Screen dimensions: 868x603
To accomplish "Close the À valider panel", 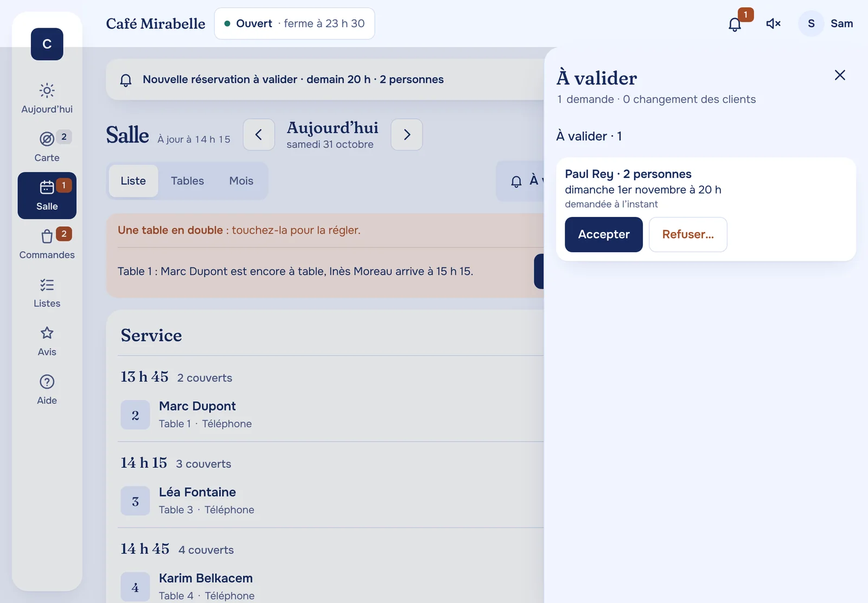I will click(840, 75).
